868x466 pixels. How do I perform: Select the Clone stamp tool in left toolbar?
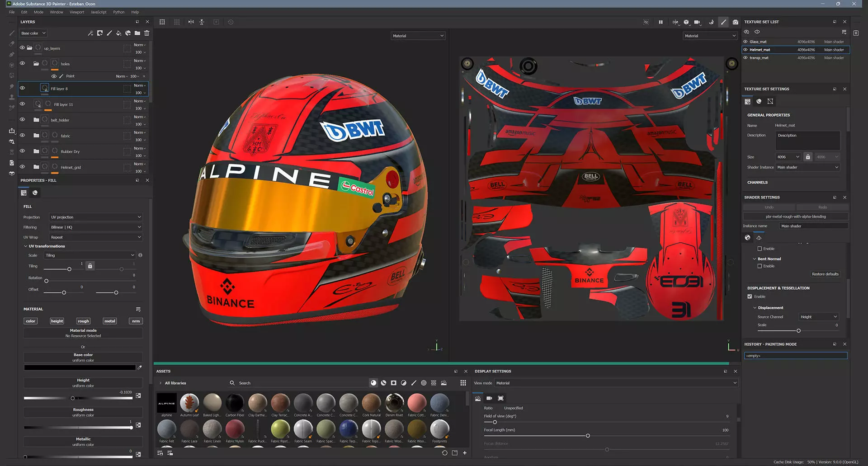pyautogui.click(x=12, y=97)
